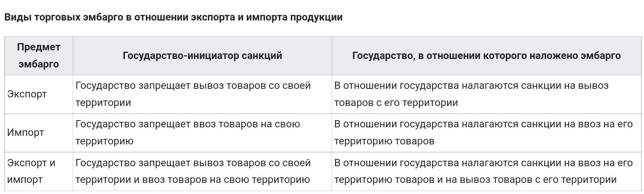Click 'территорию' in the import initiator cell

pyautogui.click(x=104, y=141)
